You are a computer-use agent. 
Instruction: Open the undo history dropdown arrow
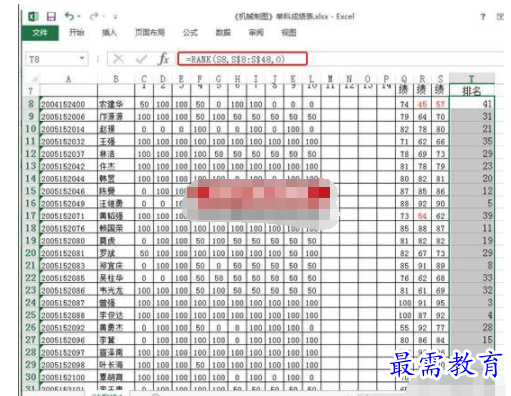tap(79, 16)
